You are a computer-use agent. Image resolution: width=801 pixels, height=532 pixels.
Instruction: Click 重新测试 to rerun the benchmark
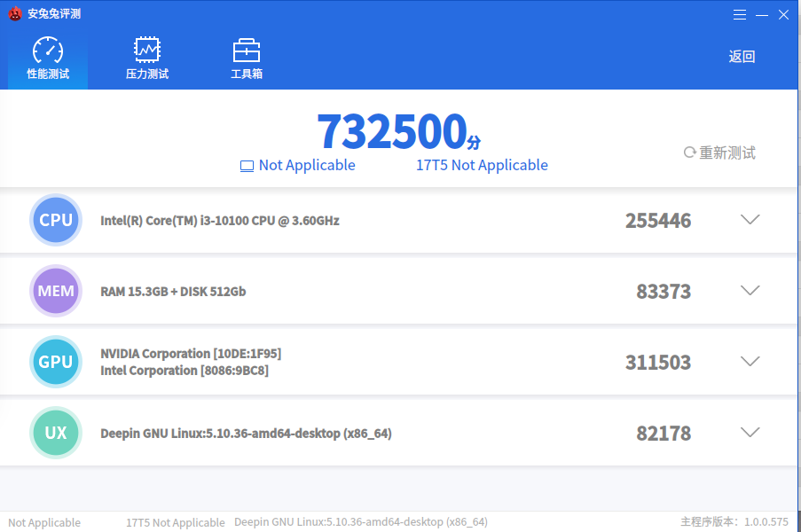[719, 153]
